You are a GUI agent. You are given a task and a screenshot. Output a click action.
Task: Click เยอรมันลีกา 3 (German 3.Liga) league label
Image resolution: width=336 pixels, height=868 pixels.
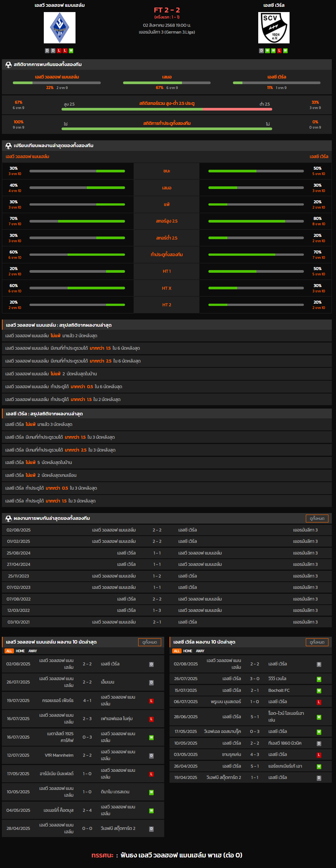167,32
